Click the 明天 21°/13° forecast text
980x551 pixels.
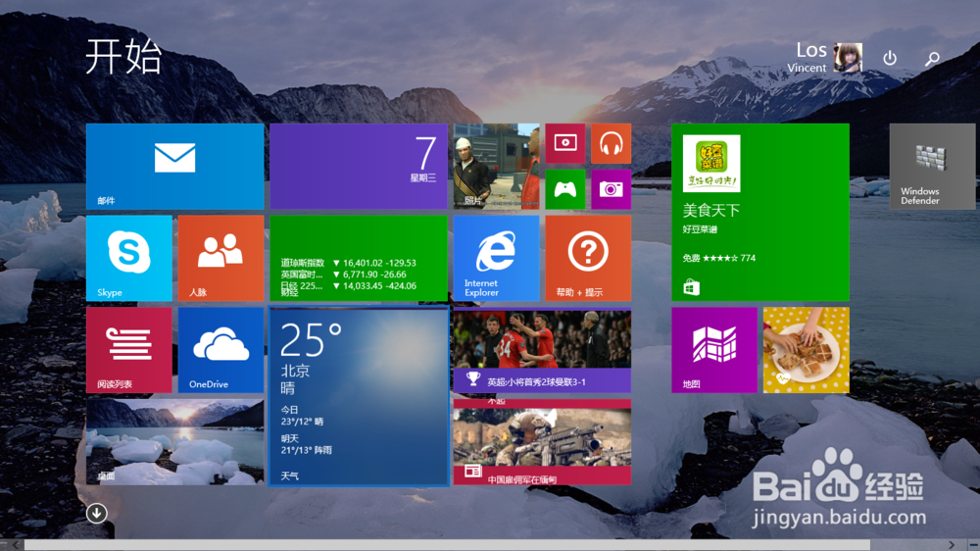[306, 445]
